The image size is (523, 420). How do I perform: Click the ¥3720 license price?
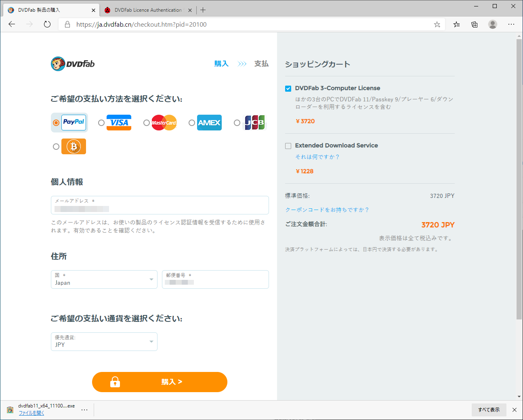(305, 121)
